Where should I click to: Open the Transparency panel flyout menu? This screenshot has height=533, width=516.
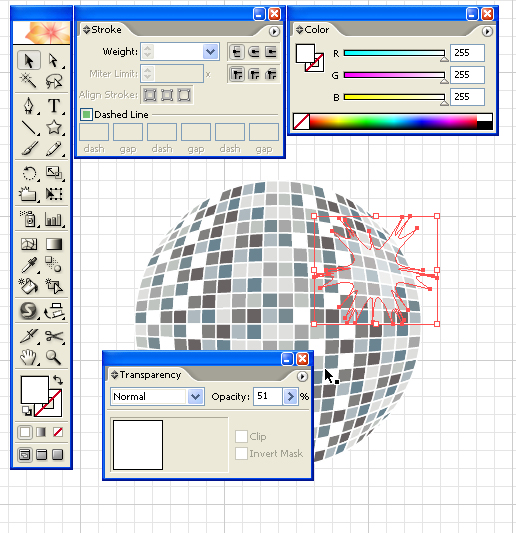click(x=302, y=376)
